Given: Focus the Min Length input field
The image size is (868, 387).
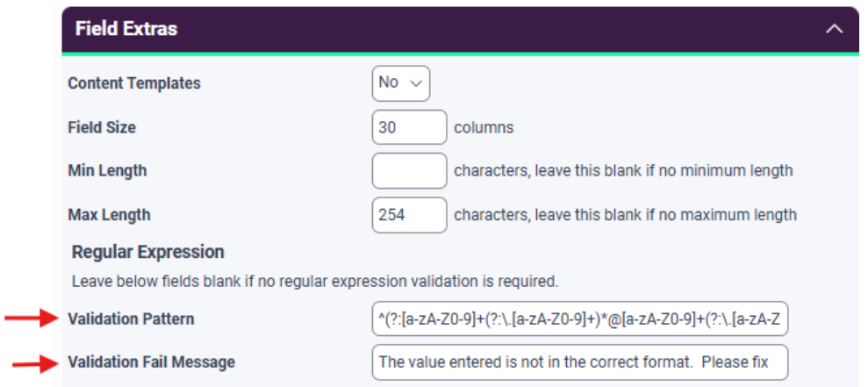Looking at the screenshot, I should tap(409, 170).
